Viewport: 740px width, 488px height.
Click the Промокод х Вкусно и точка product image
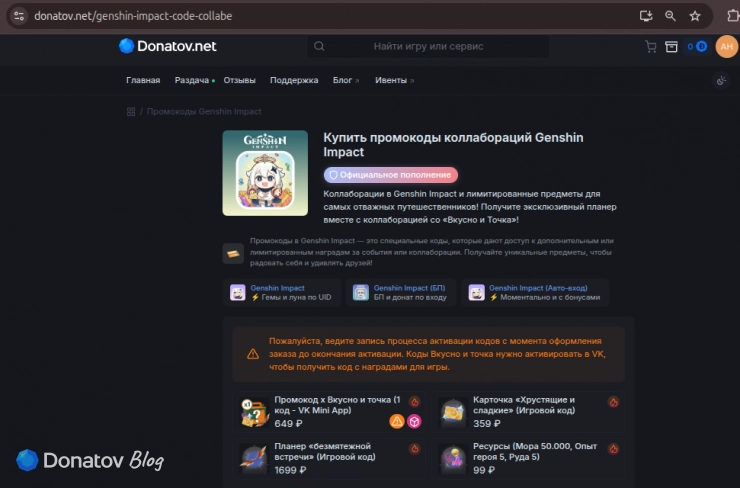(254, 412)
